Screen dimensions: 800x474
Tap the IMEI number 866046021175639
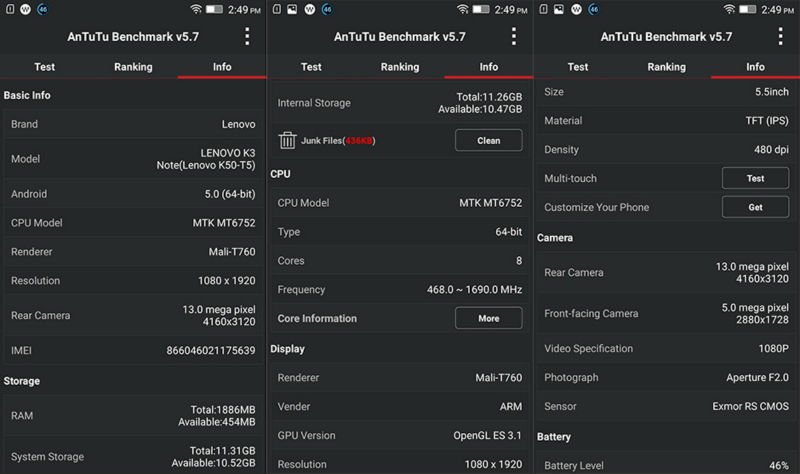pos(211,351)
